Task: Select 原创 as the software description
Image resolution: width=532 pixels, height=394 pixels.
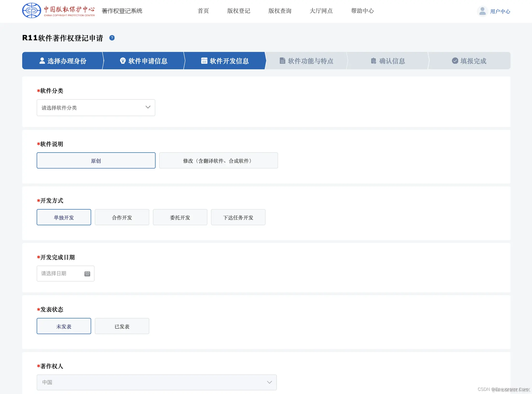Action: [96, 160]
